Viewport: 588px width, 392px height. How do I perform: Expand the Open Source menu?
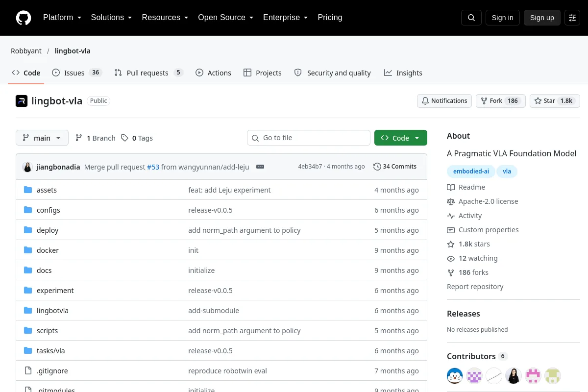[226, 18]
